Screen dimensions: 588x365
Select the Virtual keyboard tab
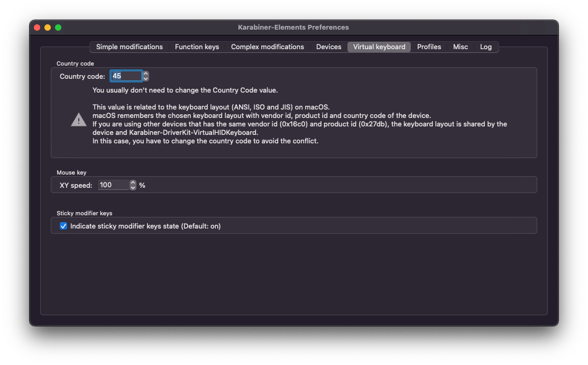379,47
